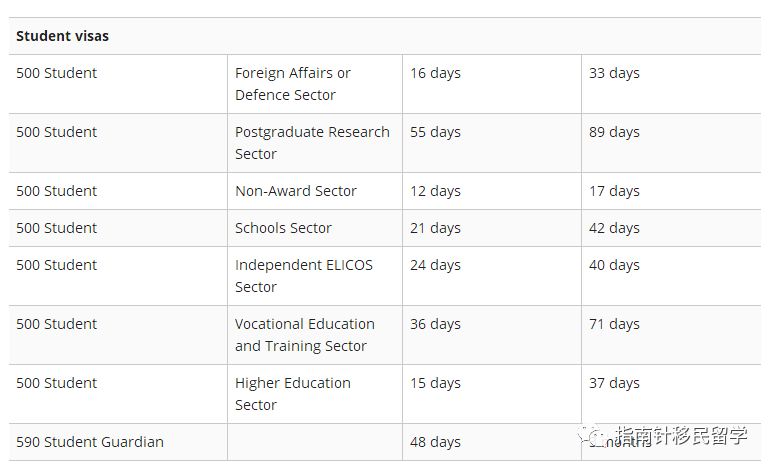Click the Student visas table header
This screenshot has height=469, width=772.
63,36
